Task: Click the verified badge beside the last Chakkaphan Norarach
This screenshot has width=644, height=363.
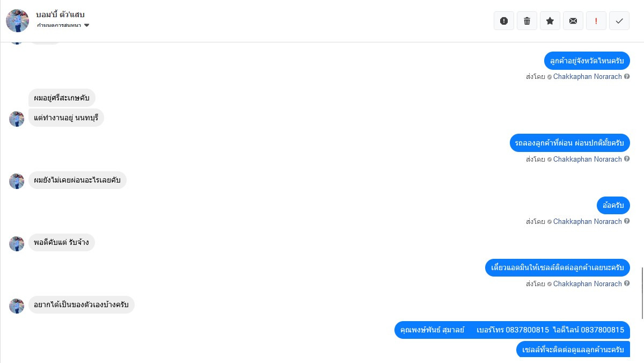Action: (x=550, y=284)
